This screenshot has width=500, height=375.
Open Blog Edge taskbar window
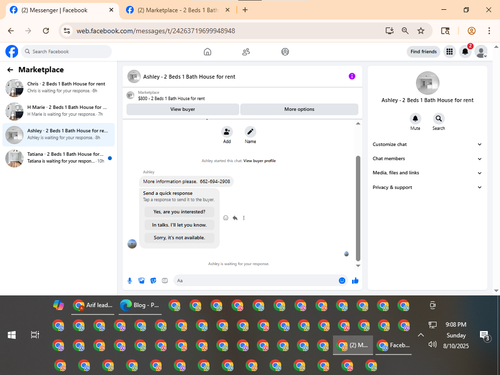click(140, 305)
